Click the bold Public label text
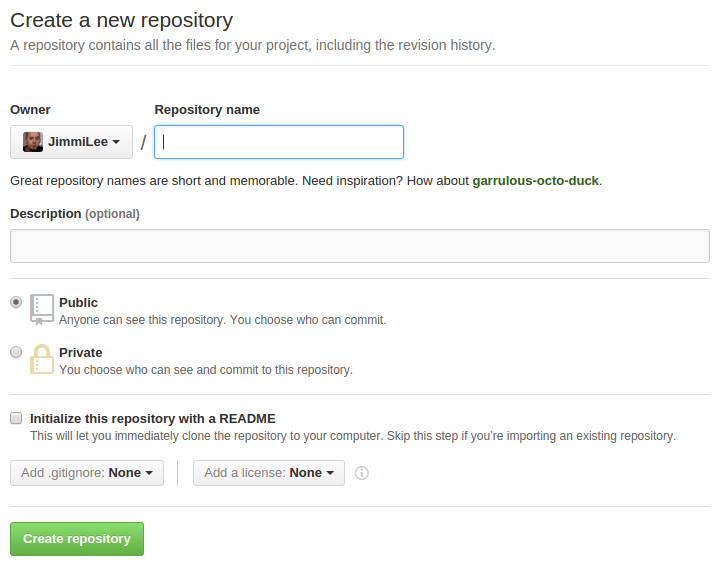719x568 pixels. point(79,302)
